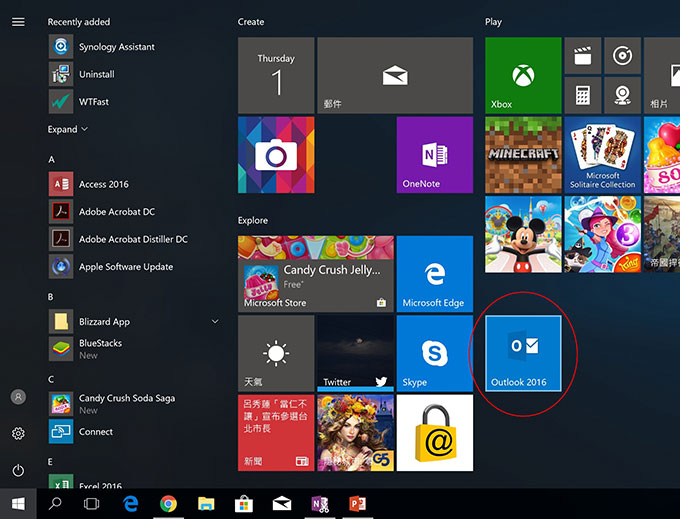
Task: Click the letter C section header
Action: (51, 379)
